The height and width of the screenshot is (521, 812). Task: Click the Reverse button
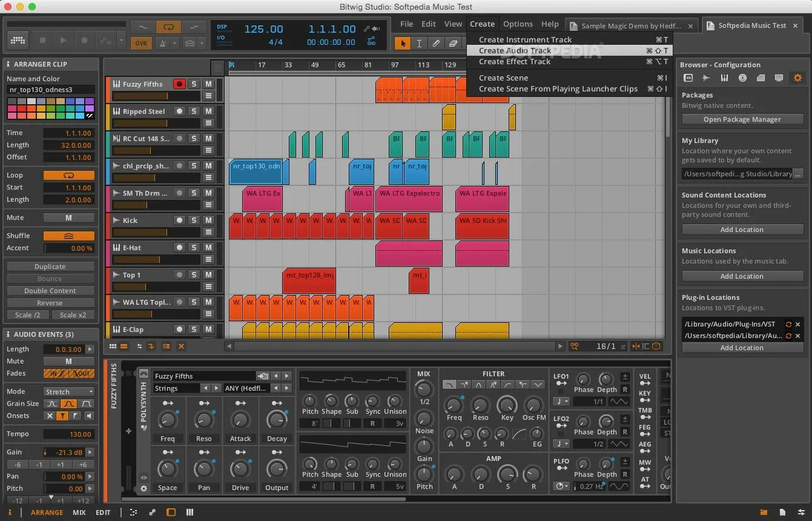50,303
